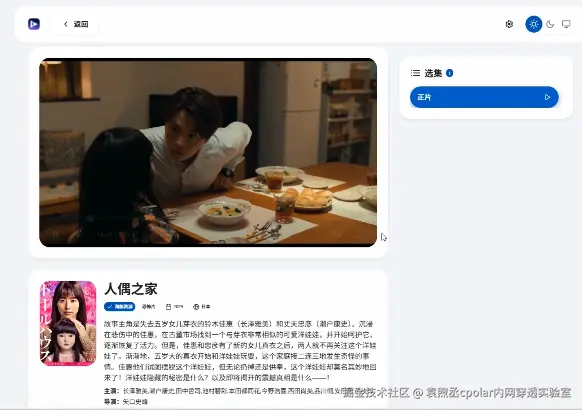The width and height of the screenshot is (582, 410).
Task: Go back using the 返回 button
Action: (x=76, y=24)
